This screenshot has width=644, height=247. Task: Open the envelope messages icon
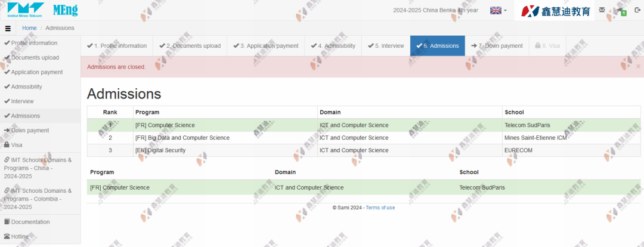pos(602,10)
